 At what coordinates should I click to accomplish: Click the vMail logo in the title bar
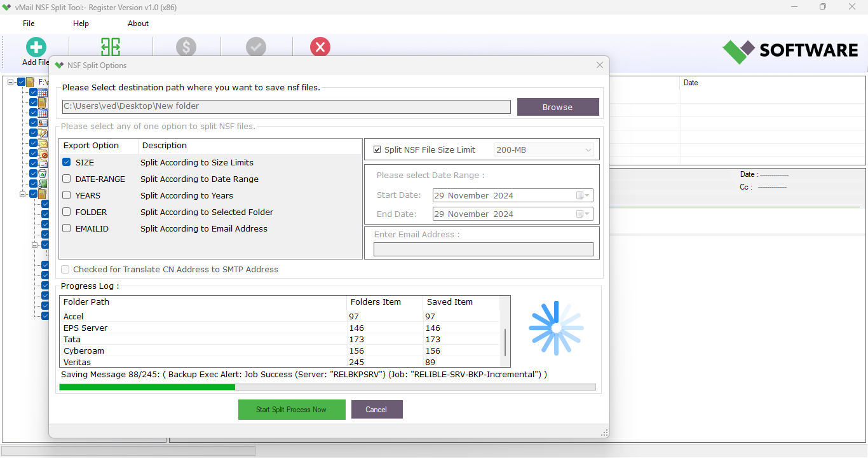(6, 7)
